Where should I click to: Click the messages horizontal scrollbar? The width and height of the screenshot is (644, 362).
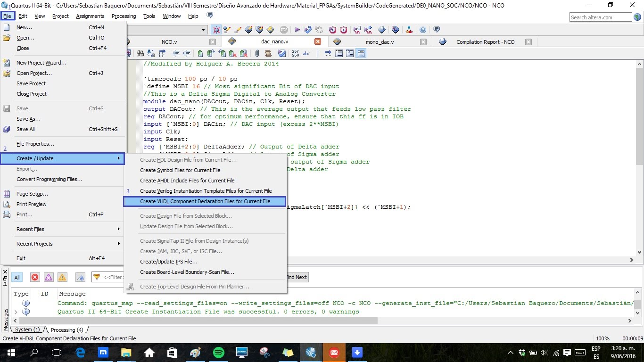(322, 321)
